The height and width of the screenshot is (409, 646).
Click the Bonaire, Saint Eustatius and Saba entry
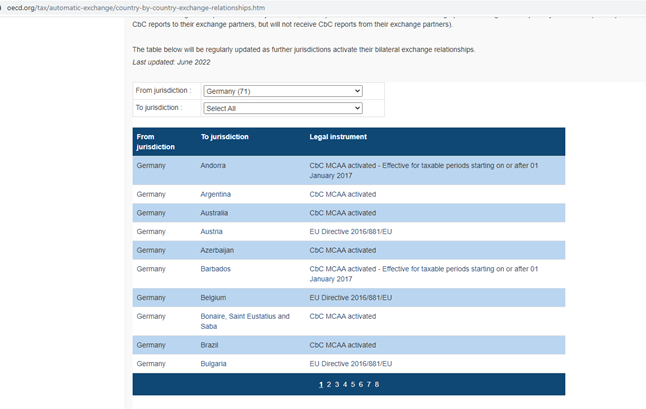[245, 321]
